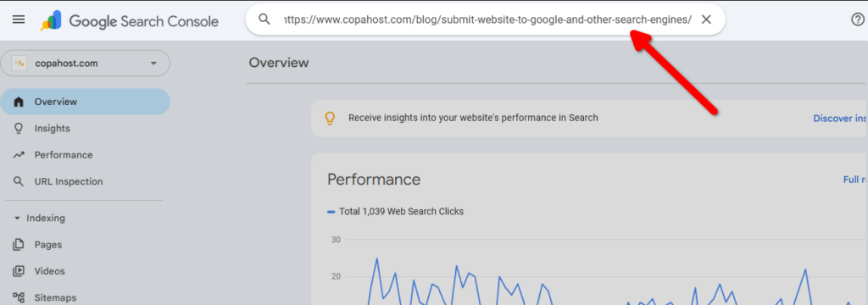Click the Discover insights link
The width and height of the screenshot is (868, 305).
point(840,118)
